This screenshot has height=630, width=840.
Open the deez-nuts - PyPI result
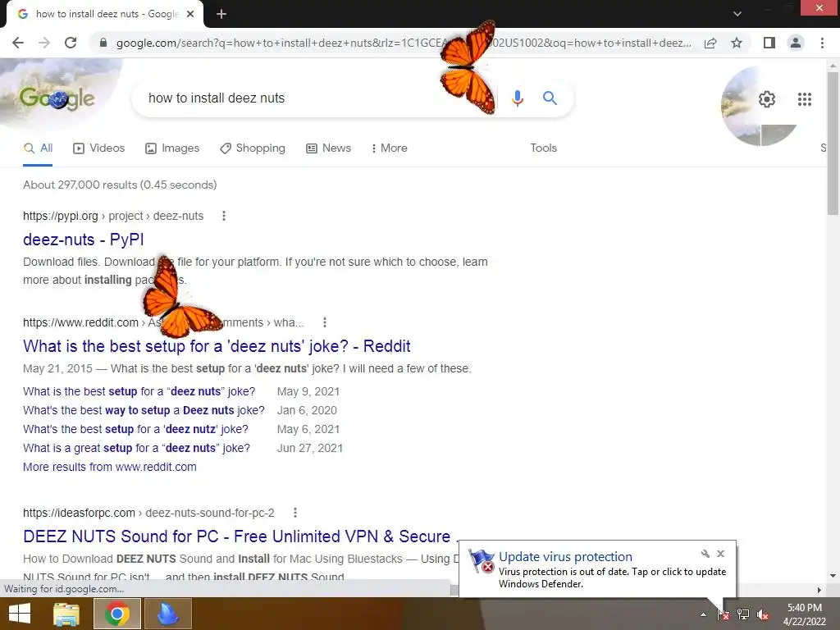(84, 240)
